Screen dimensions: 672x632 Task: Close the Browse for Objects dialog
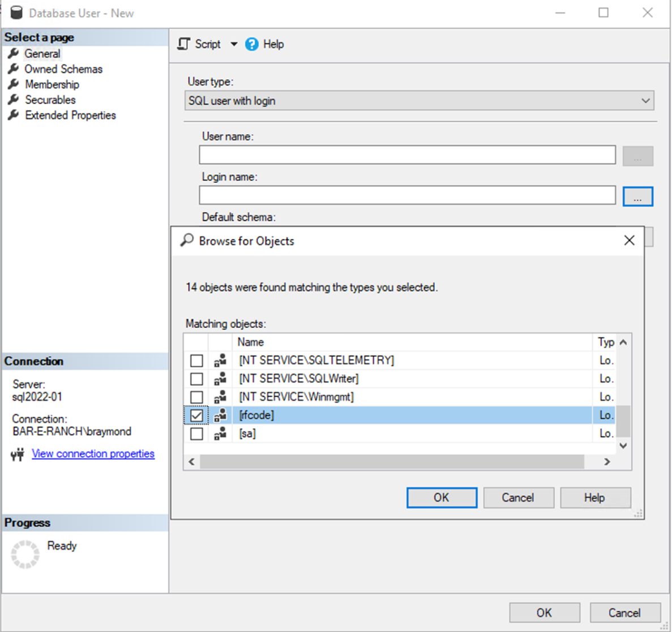[x=629, y=241]
